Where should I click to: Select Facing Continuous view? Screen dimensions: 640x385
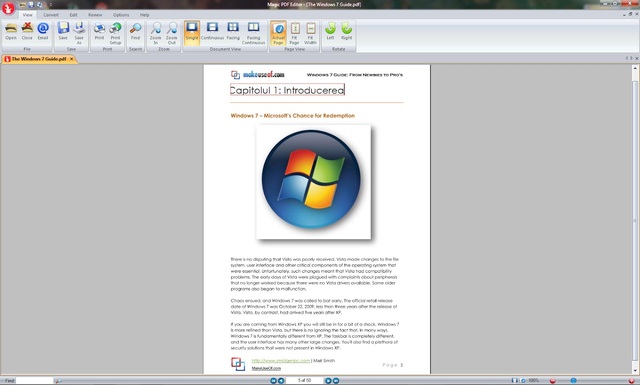[253, 33]
